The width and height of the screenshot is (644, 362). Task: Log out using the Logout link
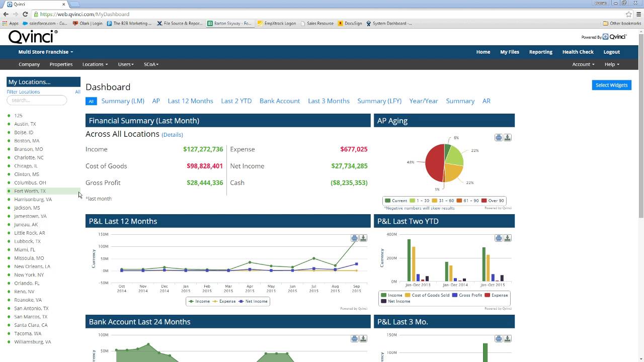point(612,52)
